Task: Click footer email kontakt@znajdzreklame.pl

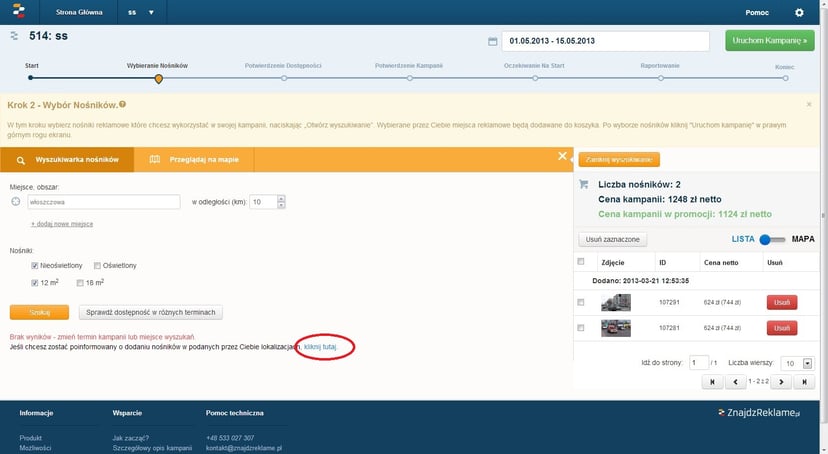Action: click(243, 448)
